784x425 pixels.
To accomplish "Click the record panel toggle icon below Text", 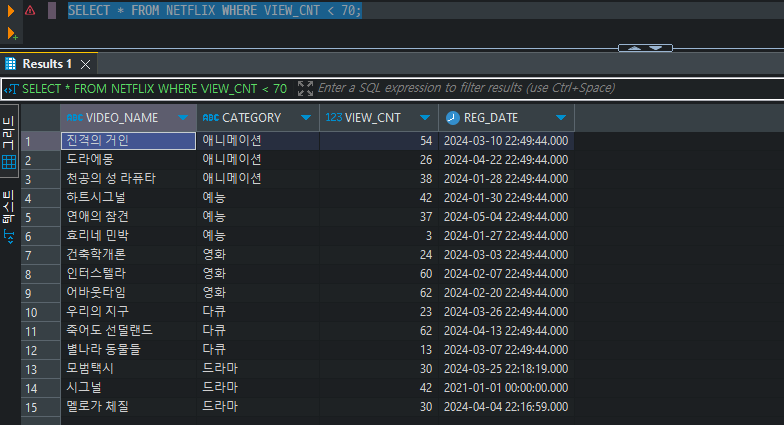I will tap(9, 236).
